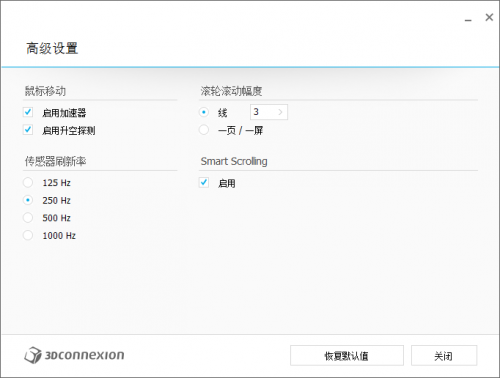The height and width of the screenshot is (378, 500).
Task: Select the 一页 / 一屏 scroll option
Action: click(204, 130)
